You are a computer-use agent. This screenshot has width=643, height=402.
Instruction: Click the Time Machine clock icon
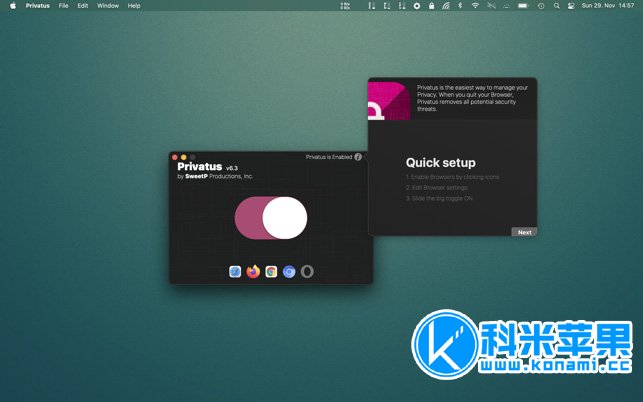tap(541, 6)
